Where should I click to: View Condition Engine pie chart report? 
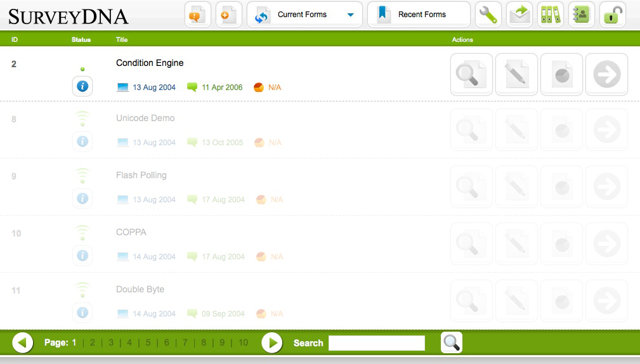click(561, 75)
